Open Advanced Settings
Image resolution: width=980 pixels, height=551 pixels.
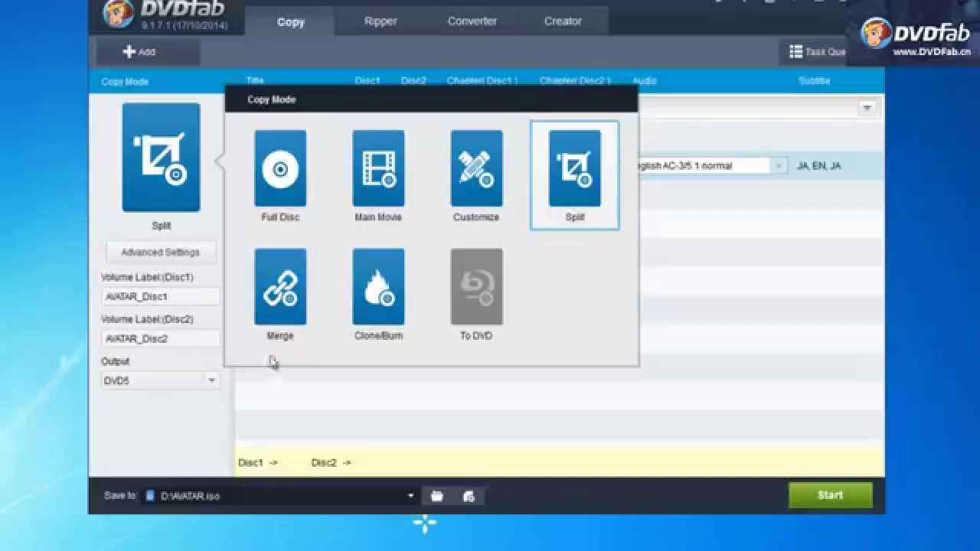click(x=161, y=252)
